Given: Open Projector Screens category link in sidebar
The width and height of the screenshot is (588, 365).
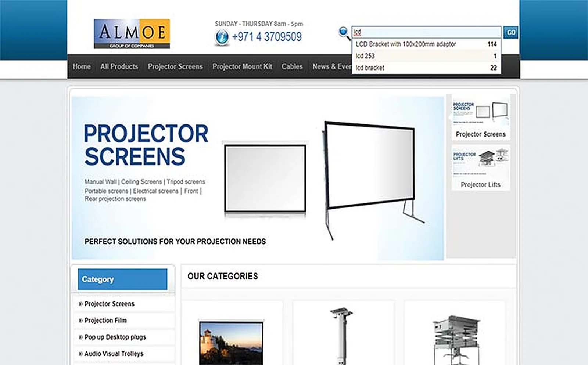Looking at the screenshot, I should pyautogui.click(x=110, y=304).
